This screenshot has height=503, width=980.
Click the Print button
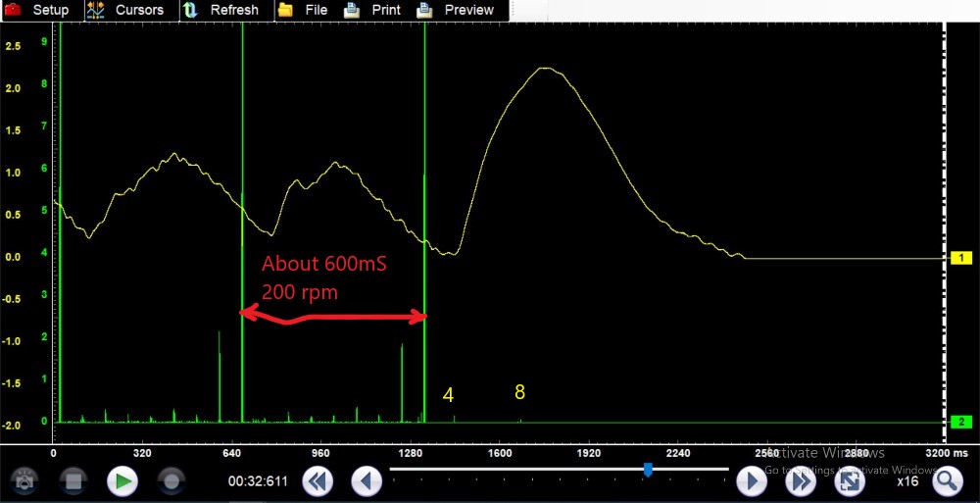pos(373,10)
